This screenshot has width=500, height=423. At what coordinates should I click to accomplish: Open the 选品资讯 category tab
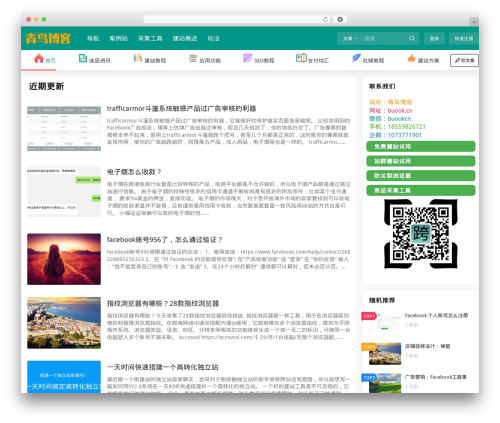99,60
